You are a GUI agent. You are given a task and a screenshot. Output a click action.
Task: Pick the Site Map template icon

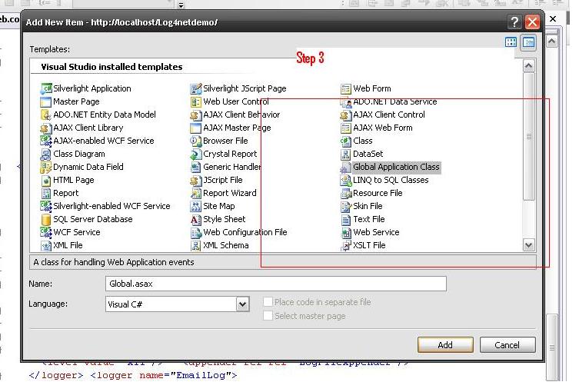tap(196, 206)
